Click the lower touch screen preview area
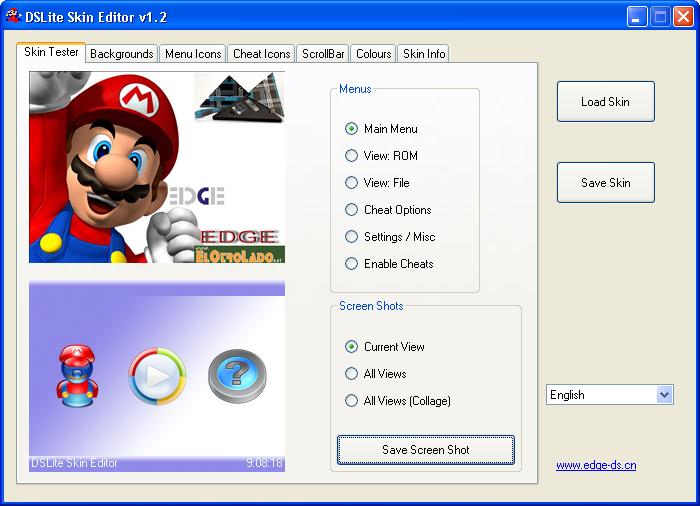Viewport: 700px width, 506px height. (x=157, y=376)
